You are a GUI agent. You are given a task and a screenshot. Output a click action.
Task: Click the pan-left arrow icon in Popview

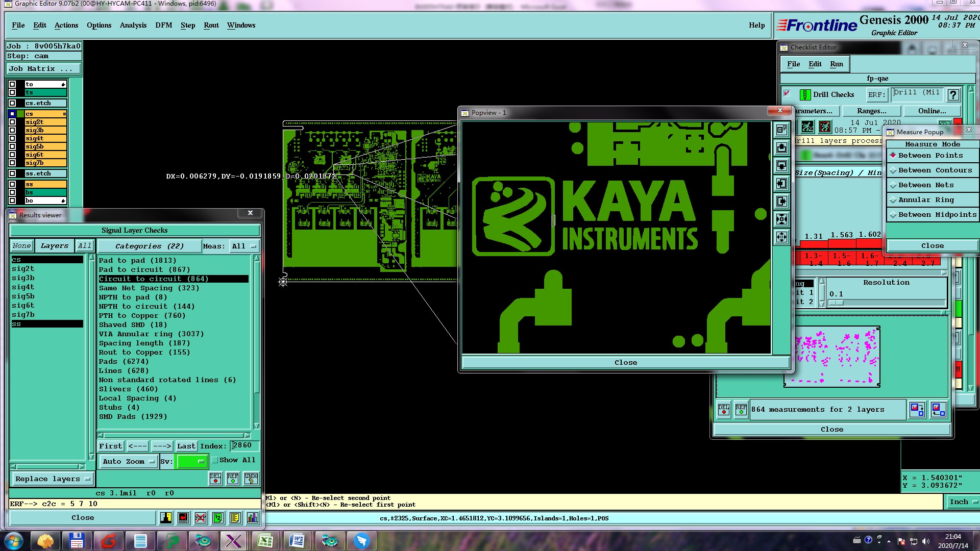click(781, 184)
